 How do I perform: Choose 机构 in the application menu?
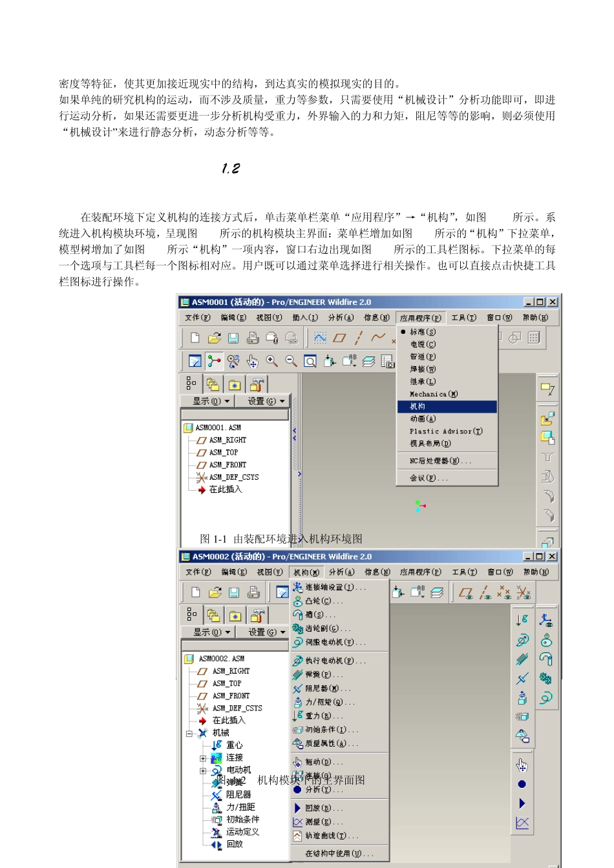[x=447, y=406]
